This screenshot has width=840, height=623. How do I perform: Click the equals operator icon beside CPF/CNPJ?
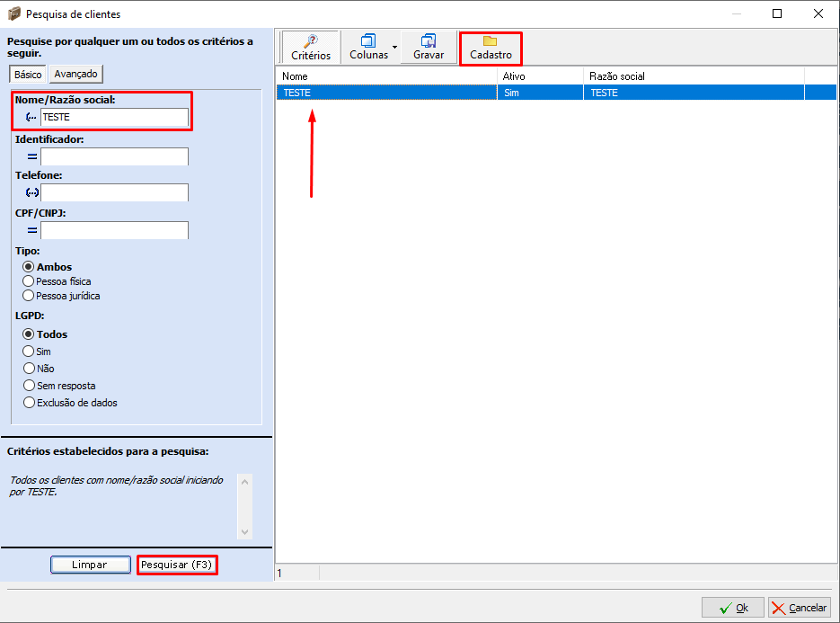pos(31,231)
